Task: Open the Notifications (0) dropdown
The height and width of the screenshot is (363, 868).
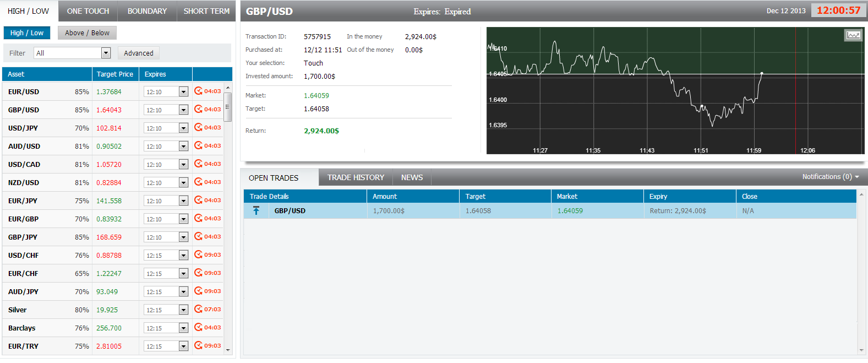Action: 830,177
